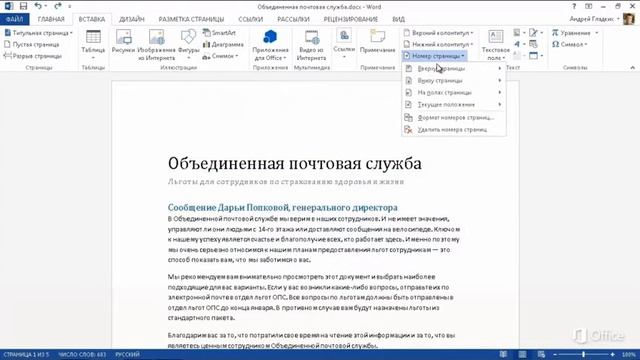
Task: Insert pictures via Рисунки
Action: pyautogui.click(x=123, y=42)
